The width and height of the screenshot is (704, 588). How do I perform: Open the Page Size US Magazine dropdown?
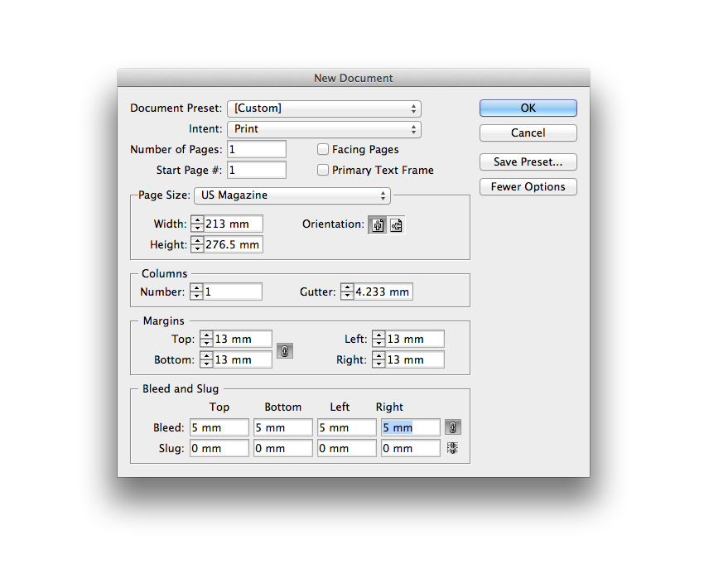pyautogui.click(x=292, y=195)
